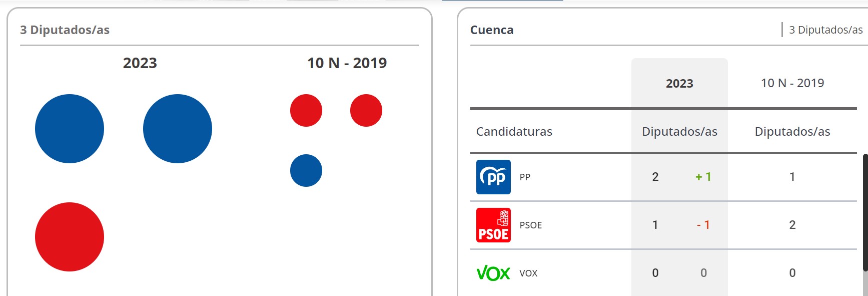Select first blue seat circle under 2023
868x296 pixels.
(x=70, y=129)
